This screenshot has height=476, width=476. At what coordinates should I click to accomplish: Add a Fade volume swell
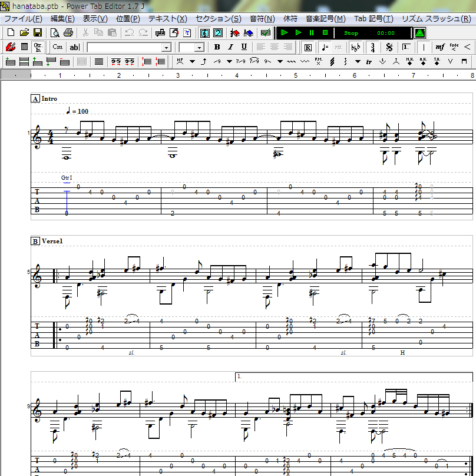454,47
